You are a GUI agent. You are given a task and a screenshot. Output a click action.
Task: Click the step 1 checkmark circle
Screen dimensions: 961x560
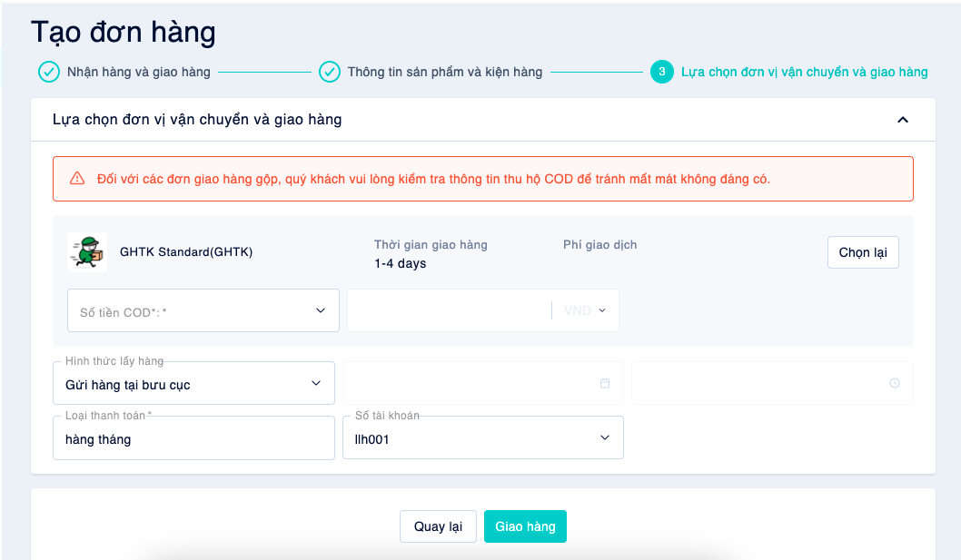click(x=49, y=72)
